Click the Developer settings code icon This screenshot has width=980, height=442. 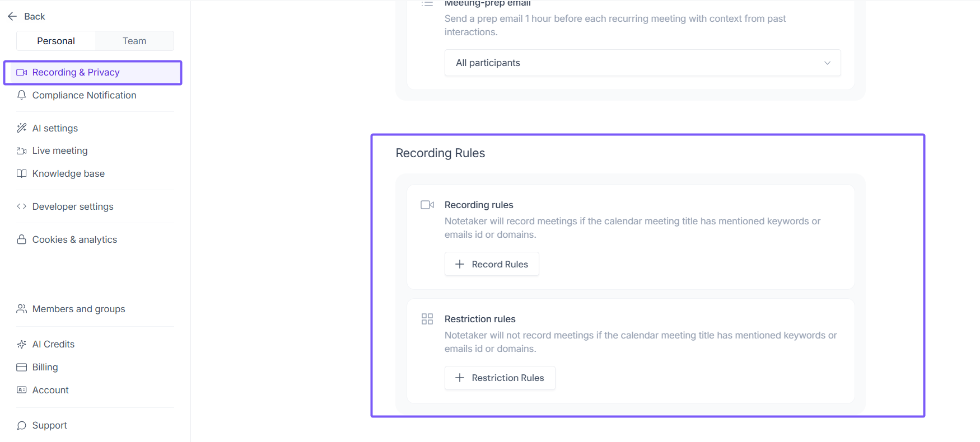tap(22, 206)
